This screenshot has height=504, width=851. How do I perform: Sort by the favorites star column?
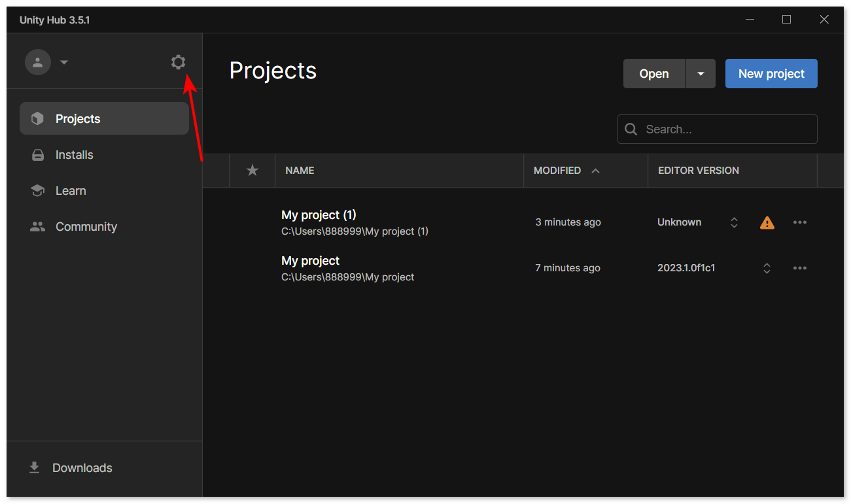(252, 171)
